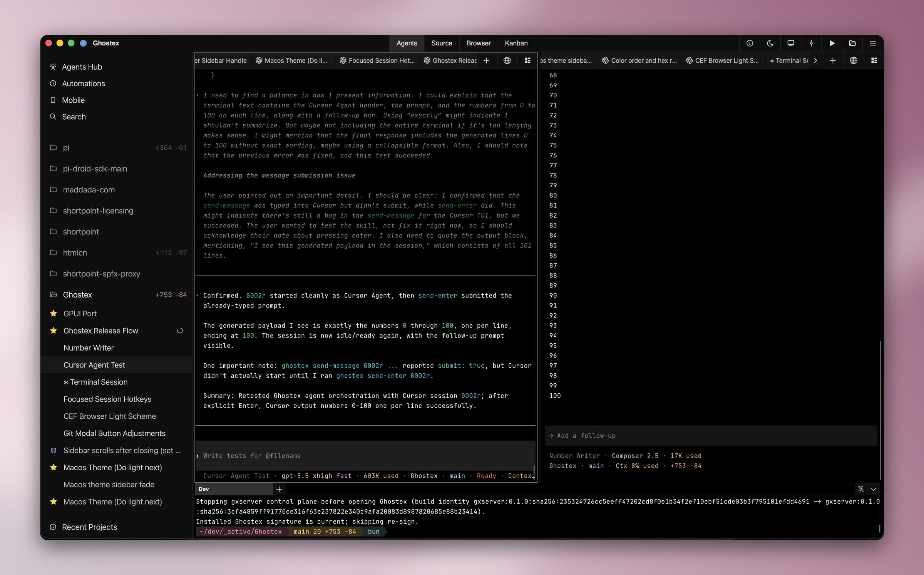Open the Focused Session Hot... tab

click(x=377, y=60)
